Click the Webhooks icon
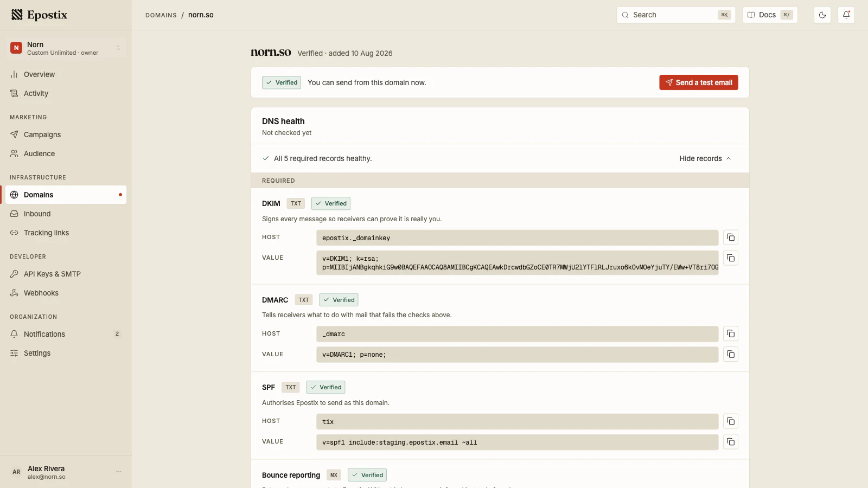Image resolution: width=868 pixels, height=488 pixels. pyautogui.click(x=14, y=293)
